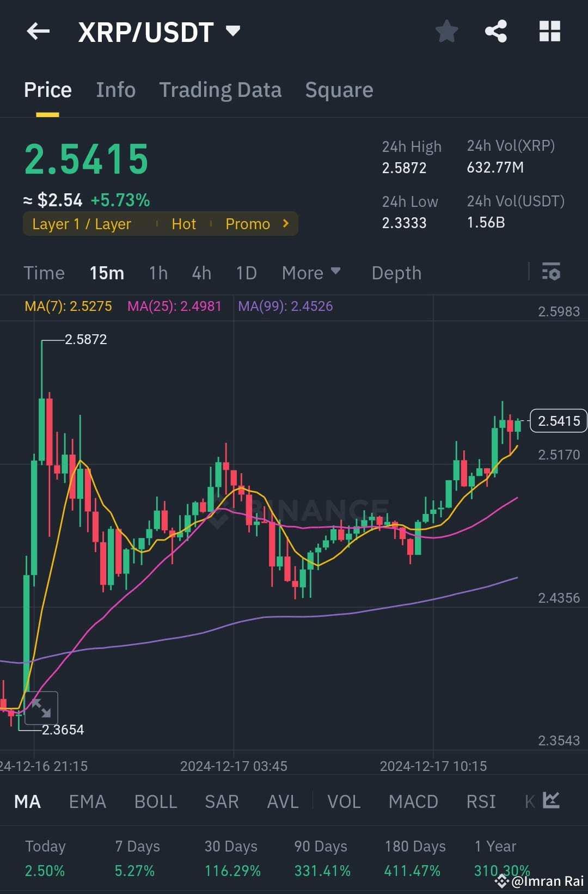Viewport: 588px width, 894px height.
Task: Switch to K-line candlestick view
Action: [x=528, y=801]
